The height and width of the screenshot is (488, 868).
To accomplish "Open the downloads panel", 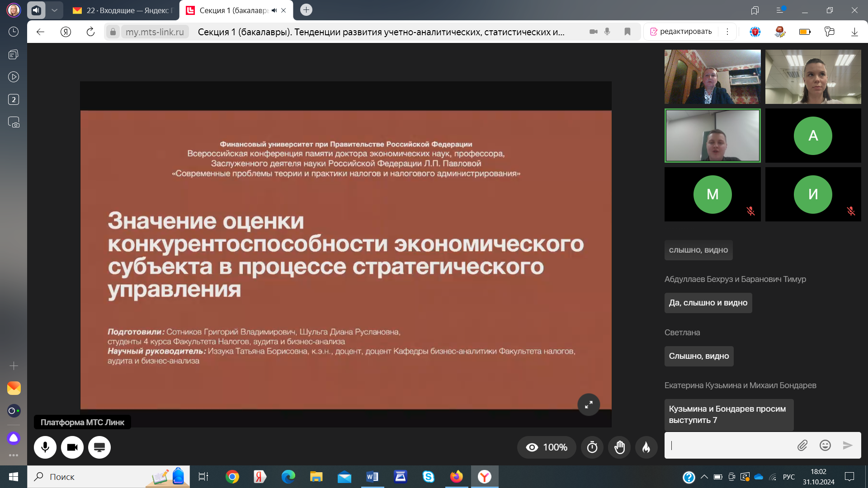I will tap(854, 32).
